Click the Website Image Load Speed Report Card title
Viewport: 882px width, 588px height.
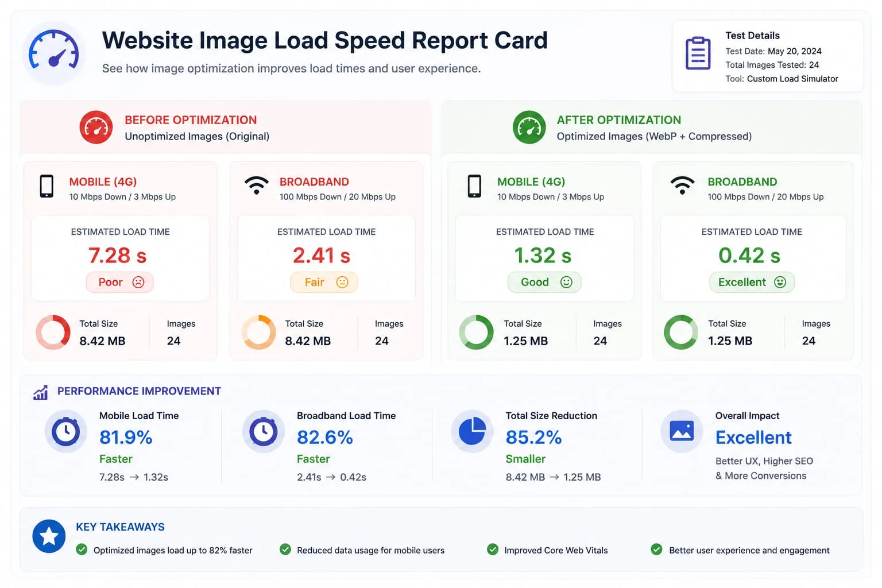[324, 40]
